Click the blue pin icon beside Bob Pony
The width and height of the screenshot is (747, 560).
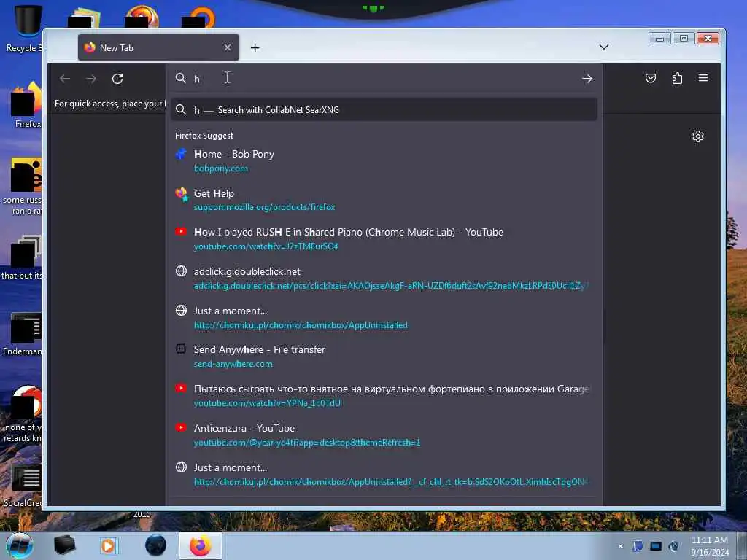tap(181, 155)
